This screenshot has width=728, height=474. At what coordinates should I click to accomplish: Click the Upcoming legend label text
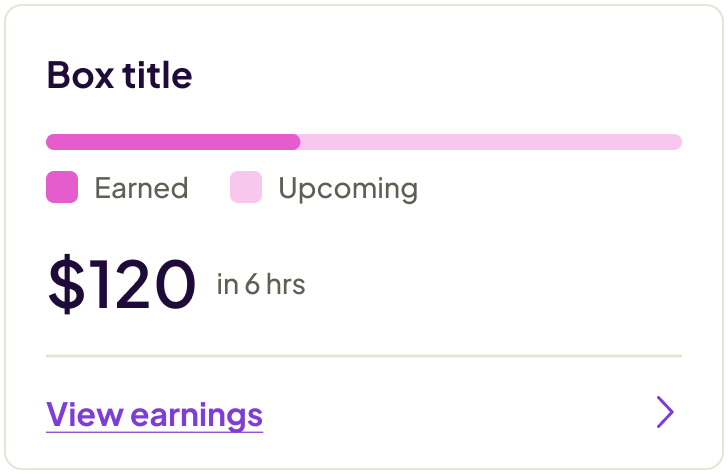click(x=348, y=188)
